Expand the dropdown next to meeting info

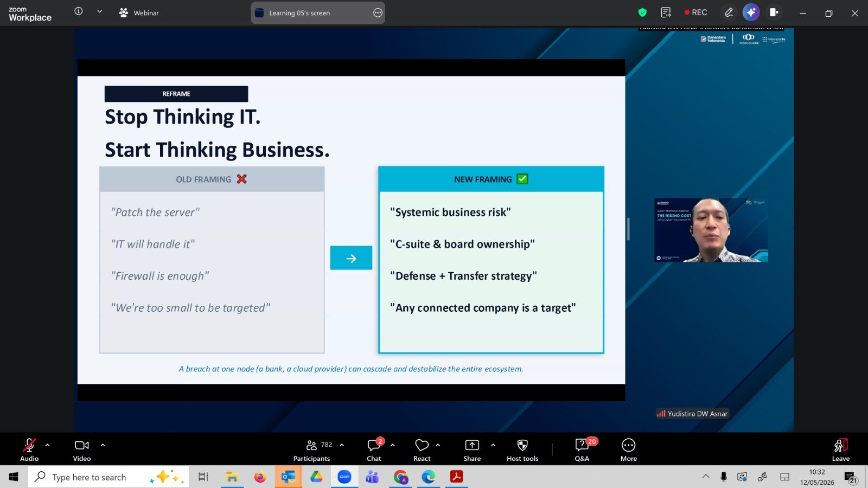tap(100, 11)
